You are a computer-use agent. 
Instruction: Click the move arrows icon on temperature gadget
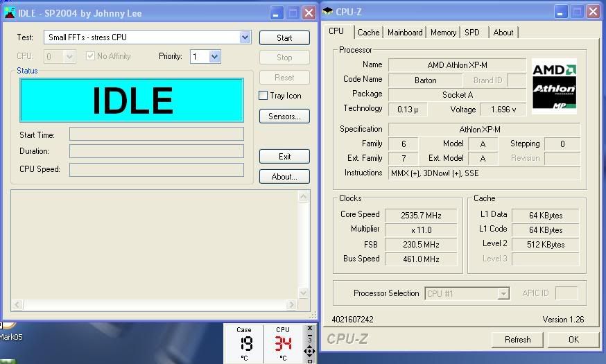[x=309, y=352]
